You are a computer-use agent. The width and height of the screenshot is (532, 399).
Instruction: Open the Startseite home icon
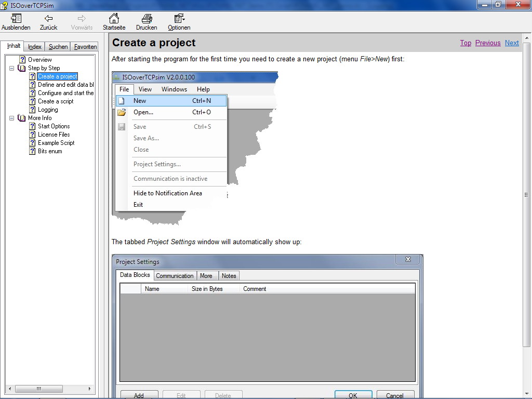click(x=114, y=19)
